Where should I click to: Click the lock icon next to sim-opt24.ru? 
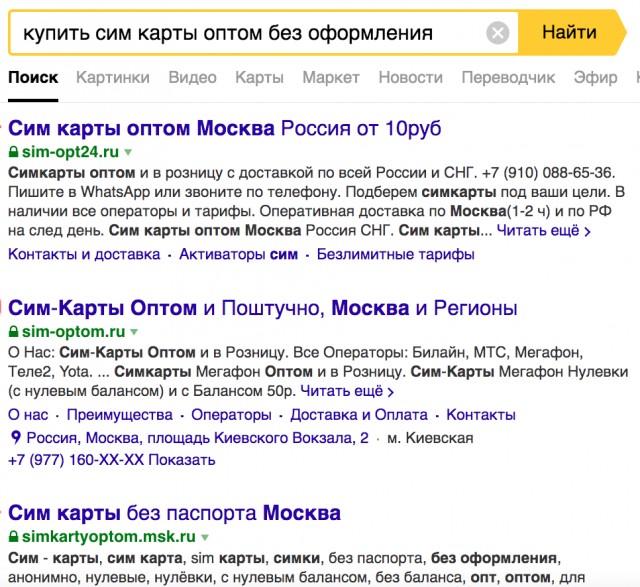[13, 152]
